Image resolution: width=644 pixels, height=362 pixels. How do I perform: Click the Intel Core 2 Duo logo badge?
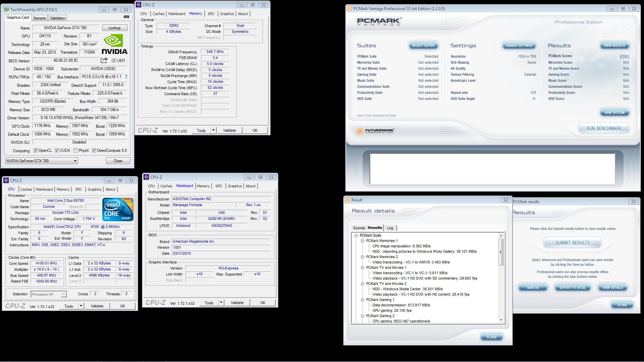coord(118,209)
